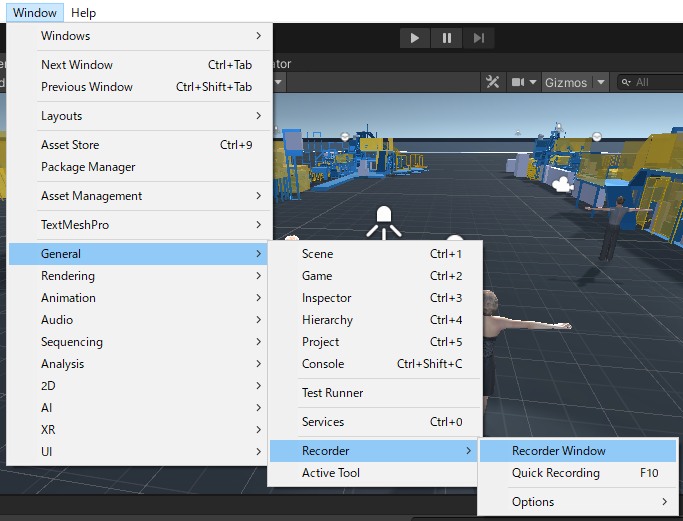Click the camera gizmo in scene view
Viewport: 683px width, 521px height.
562,185
